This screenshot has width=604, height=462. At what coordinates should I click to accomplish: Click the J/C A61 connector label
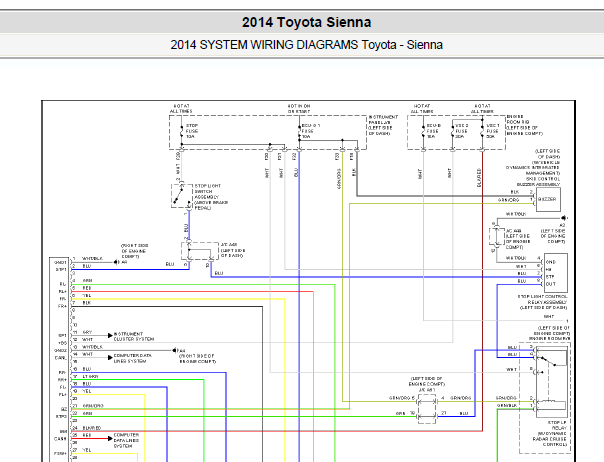(x=427, y=390)
